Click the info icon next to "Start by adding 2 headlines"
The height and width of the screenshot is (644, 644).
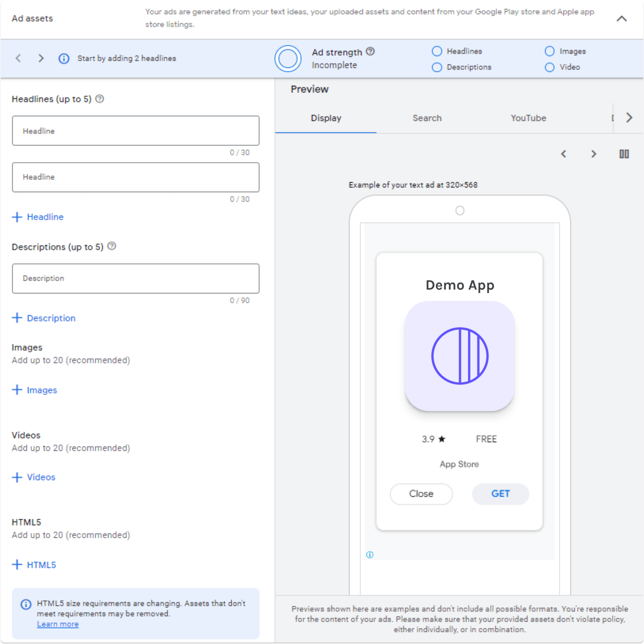click(x=63, y=58)
